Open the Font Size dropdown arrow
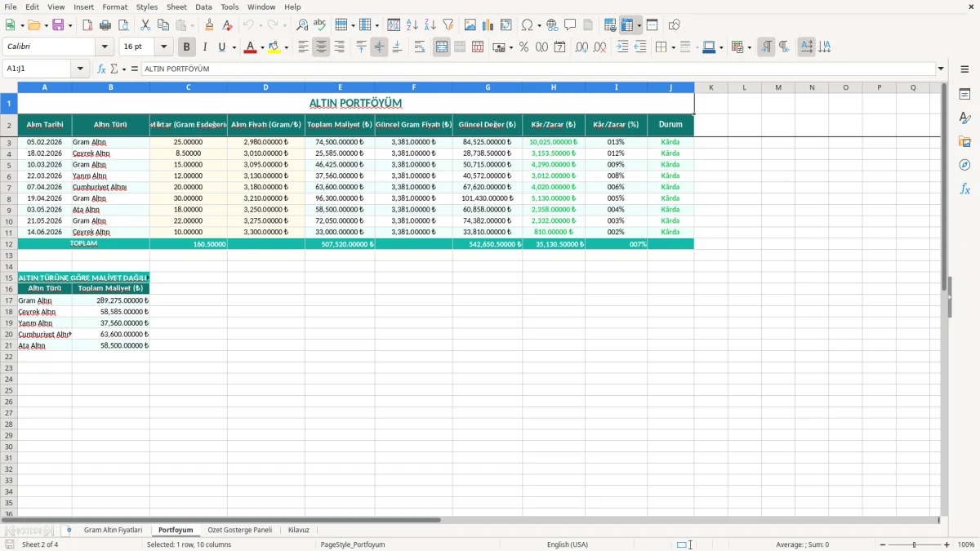The height and width of the screenshot is (551, 980). click(163, 47)
